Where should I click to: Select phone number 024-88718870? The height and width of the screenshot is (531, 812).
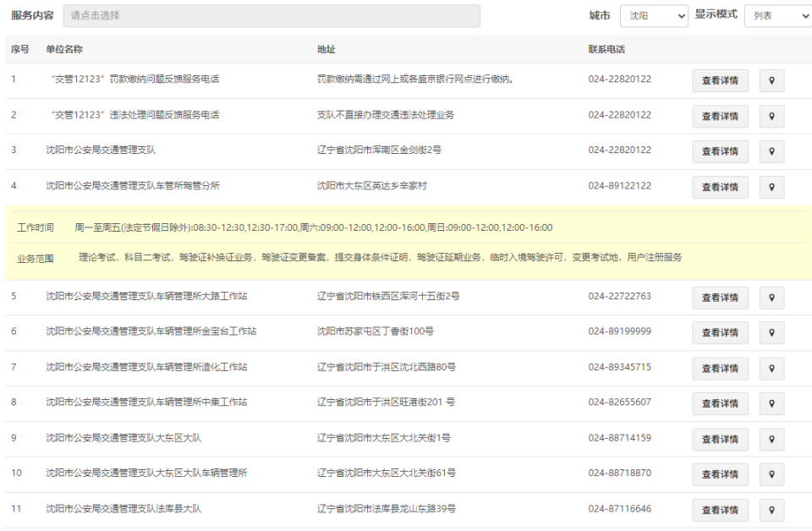(x=619, y=473)
